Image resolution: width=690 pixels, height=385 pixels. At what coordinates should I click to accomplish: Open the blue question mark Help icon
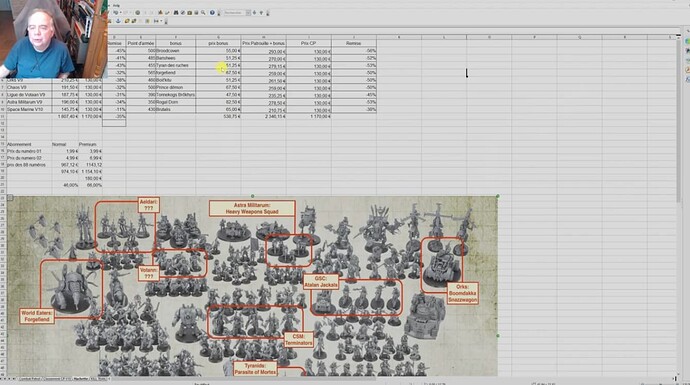(212, 13)
